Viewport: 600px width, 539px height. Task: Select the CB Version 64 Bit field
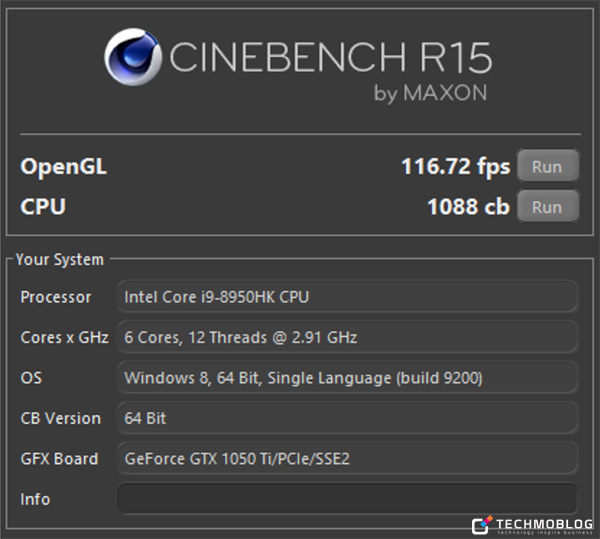pos(347,418)
